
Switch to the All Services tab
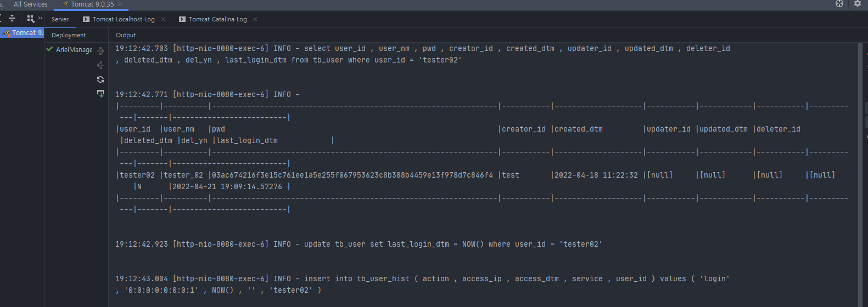pos(30,4)
